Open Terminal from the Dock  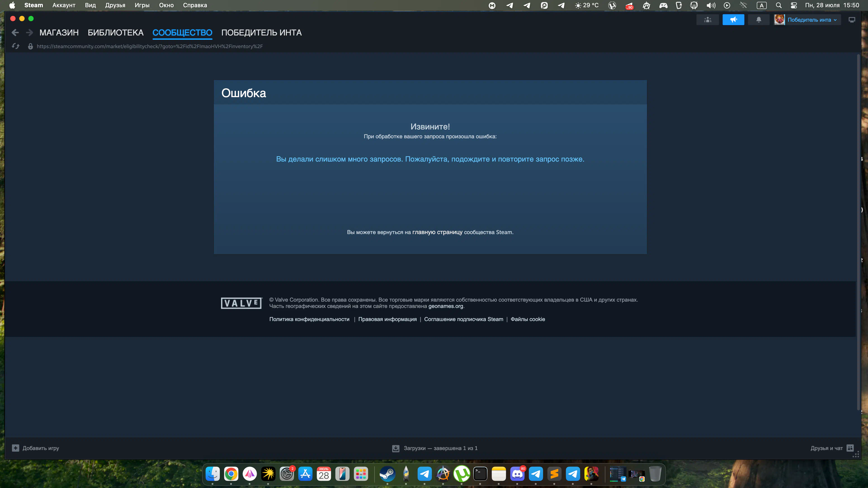tap(480, 474)
